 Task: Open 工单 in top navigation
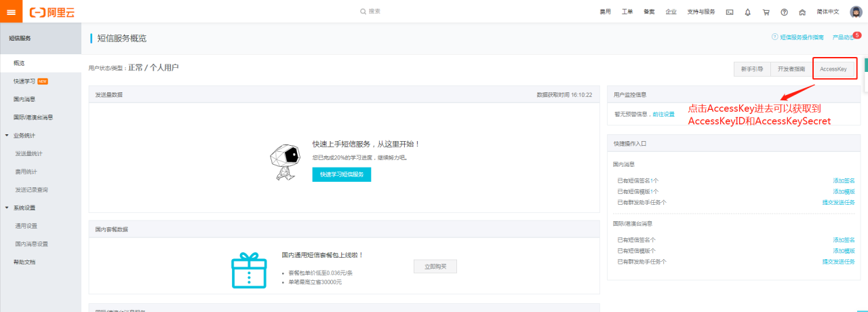[627, 12]
